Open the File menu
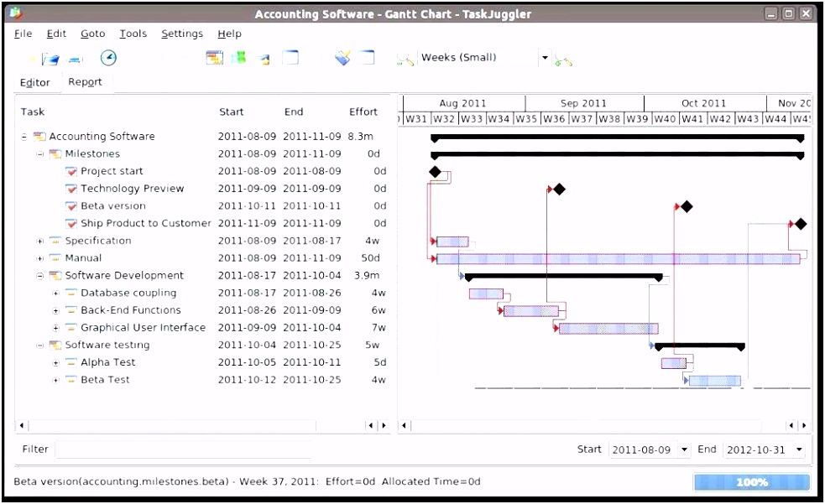The width and height of the screenshot is (825, 504). point(23,34)
